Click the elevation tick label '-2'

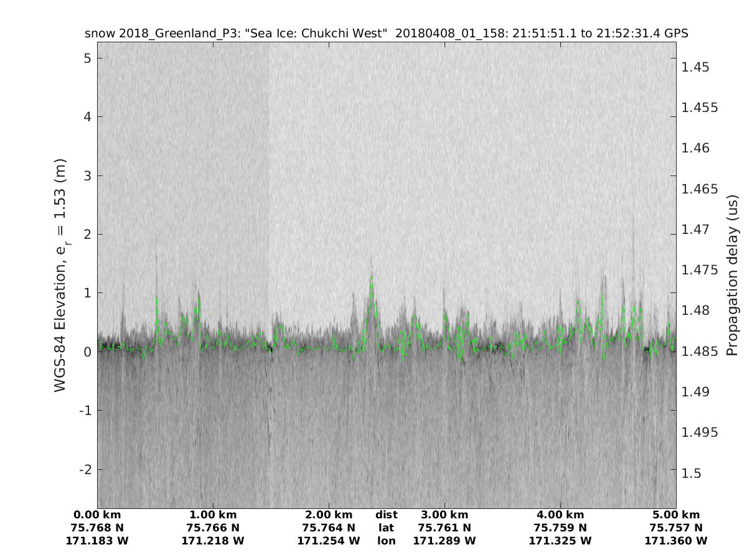pyautogui.click(x=85, y=469)
